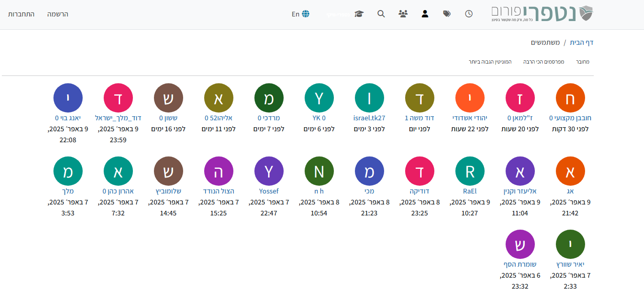
Task: Click the search magnifier icon
Action: click(381, 14)
